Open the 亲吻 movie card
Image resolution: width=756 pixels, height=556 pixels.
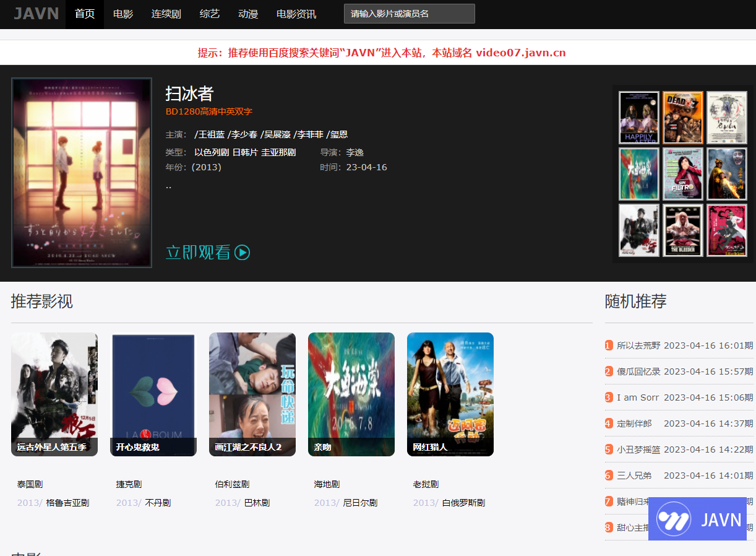point(351,394)
